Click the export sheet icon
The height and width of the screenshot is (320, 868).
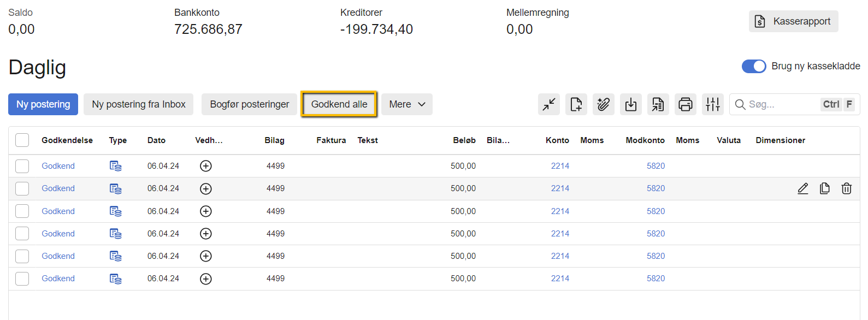coord(658,104)
